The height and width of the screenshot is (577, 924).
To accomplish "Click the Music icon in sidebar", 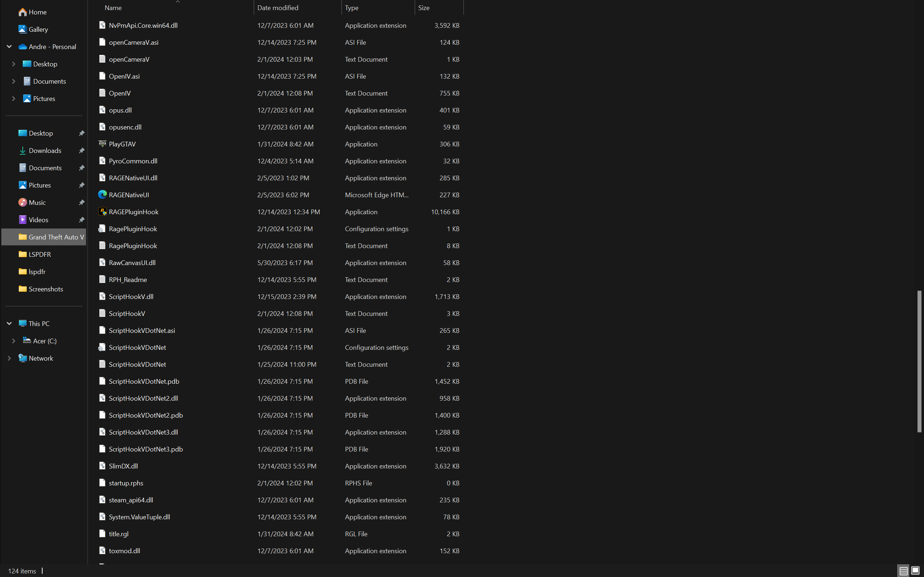I will pyautogui.click(x=23, y=202).
